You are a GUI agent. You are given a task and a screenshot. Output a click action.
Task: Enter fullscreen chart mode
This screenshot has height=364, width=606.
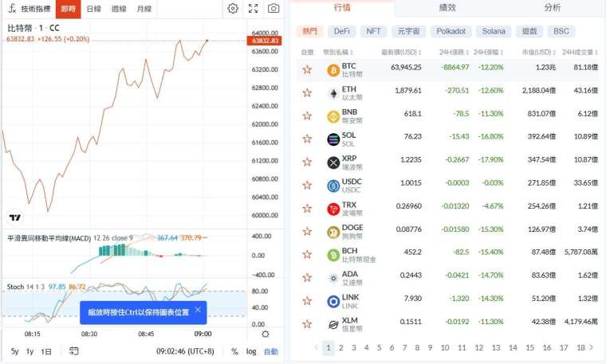coord(254,9)
